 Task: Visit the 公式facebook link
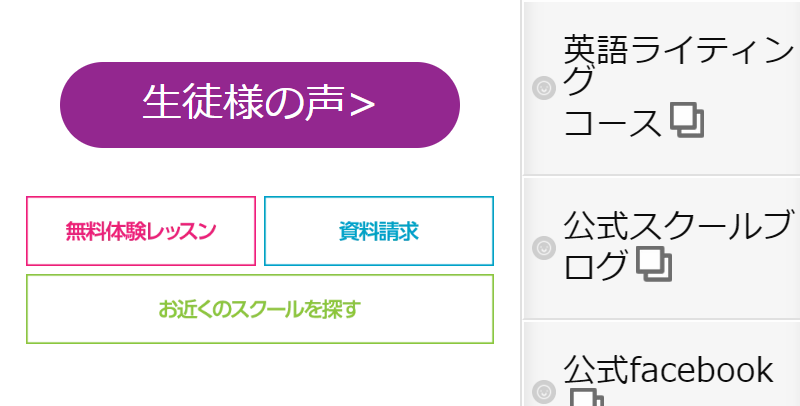[668, 369]
